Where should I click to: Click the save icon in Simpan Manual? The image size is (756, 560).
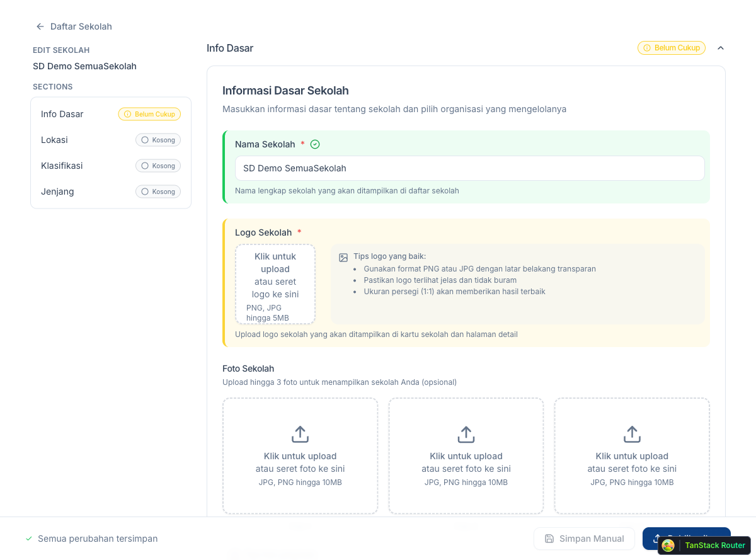click(549, 539)
